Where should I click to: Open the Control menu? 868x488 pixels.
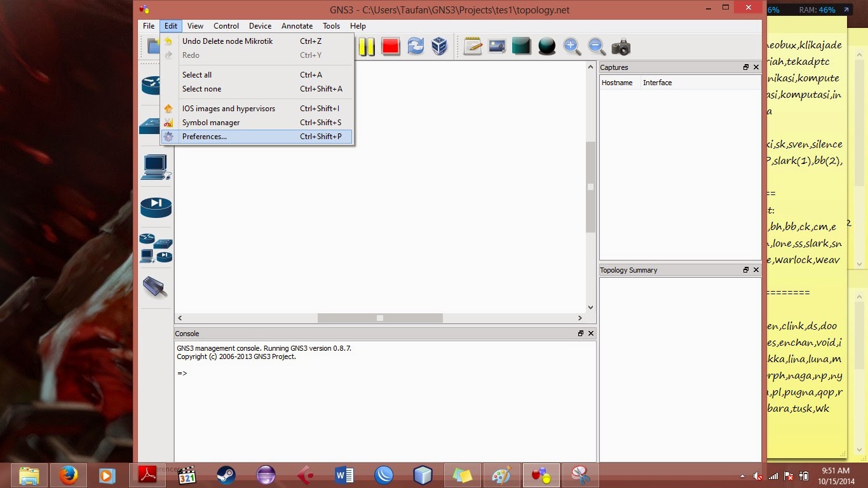(226, 26)
